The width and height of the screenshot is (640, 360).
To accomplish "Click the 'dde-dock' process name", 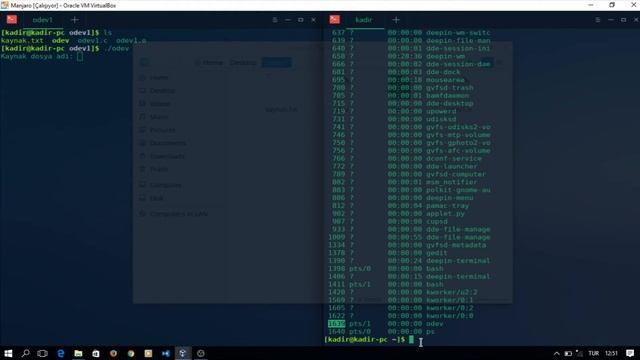I will [443, 72].
